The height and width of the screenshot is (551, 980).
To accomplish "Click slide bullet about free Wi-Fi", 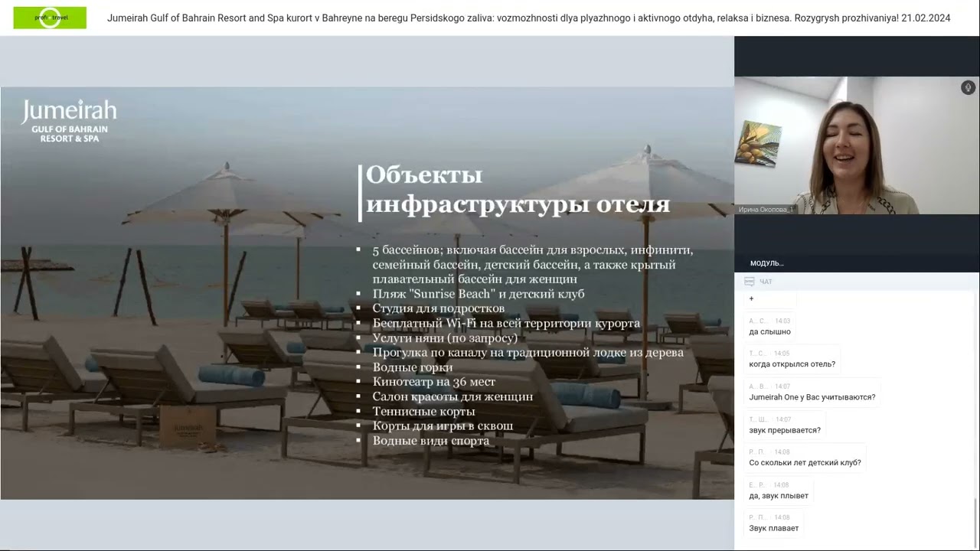I will (506, 324).
